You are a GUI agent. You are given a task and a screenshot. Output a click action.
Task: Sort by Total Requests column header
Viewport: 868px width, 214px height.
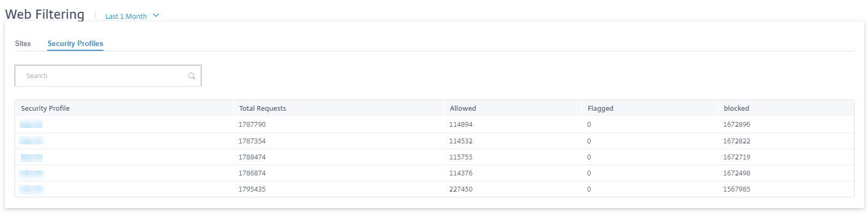263,108
